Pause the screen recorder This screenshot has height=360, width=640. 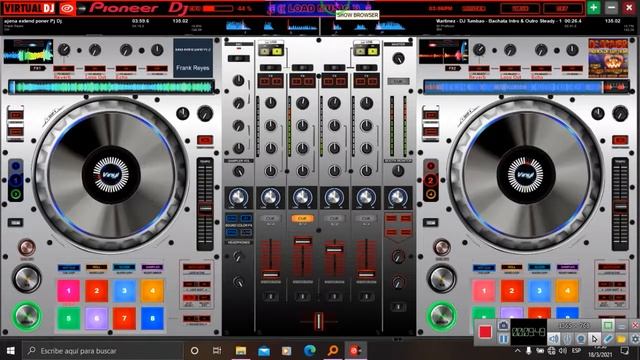pyautogui.click(x=503, y=339)
